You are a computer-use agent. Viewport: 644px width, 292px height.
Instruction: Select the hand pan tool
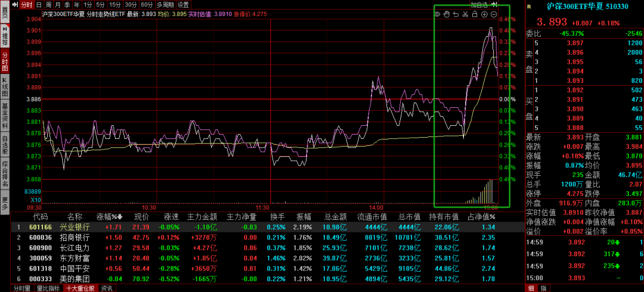point(446,14)
